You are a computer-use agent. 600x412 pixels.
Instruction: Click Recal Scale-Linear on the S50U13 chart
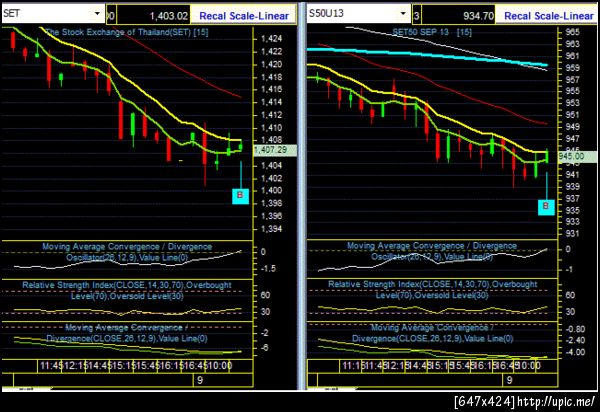coord(548,16)
